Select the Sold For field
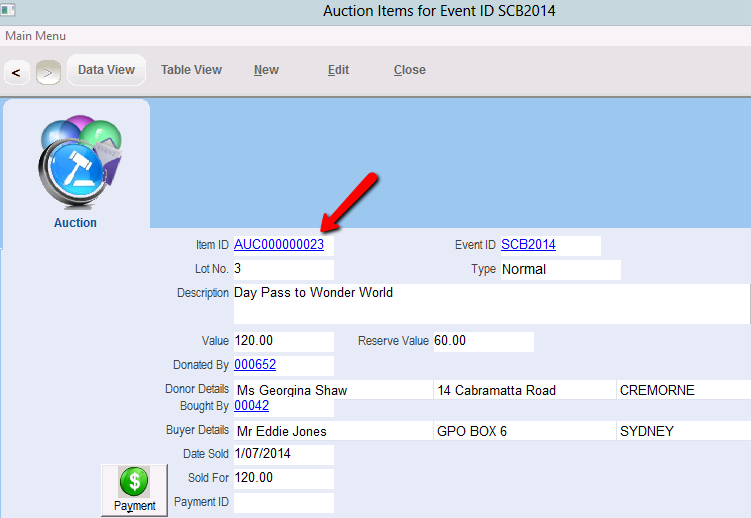This screenshot has height=518, width=751. [282, 478]
